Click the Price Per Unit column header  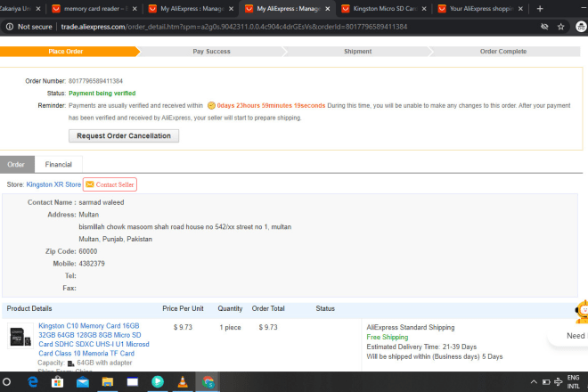[x=183, y=308]
